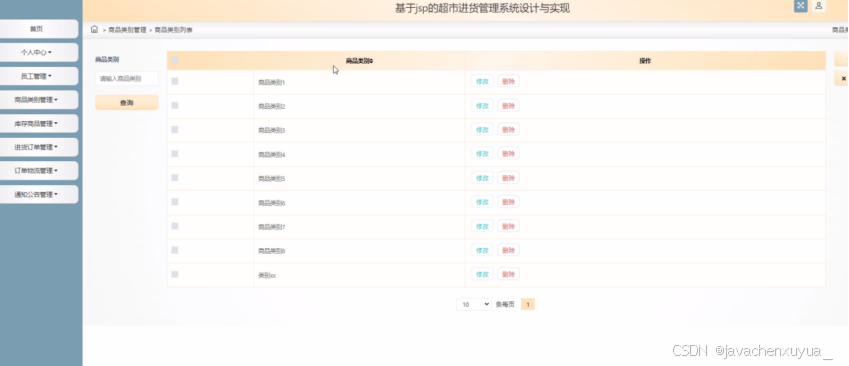849x366 pixels.
Task: Expand the 库存商品管理 sidebar menu
Action: (37, 123)
